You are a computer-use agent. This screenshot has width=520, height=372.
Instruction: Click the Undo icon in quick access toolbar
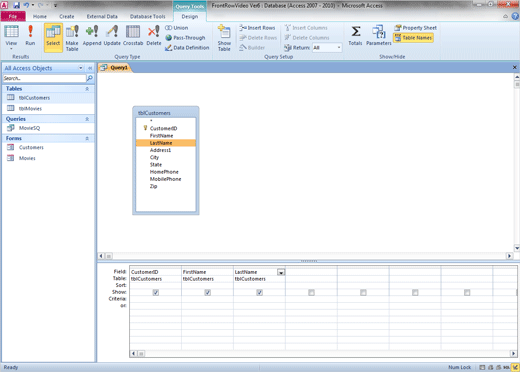(26, 5)
